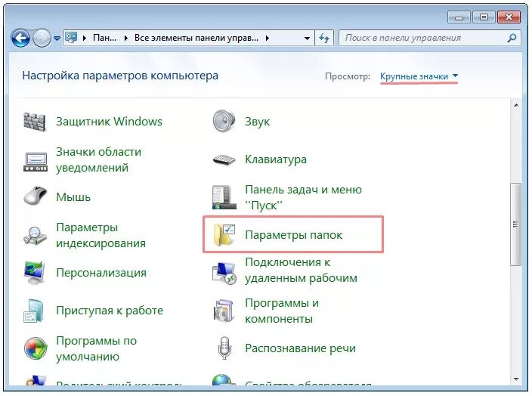Image resolution: width=532 pixels, height=396 pixels.
Task: Expand the recent pages dropdown arrow
Action: pos(57,38)
